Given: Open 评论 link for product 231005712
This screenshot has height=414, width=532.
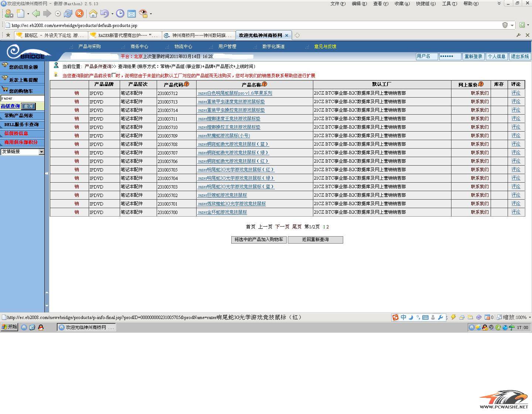Looking at the screenshot, I should pyautogui.click(x=516, y=93).
